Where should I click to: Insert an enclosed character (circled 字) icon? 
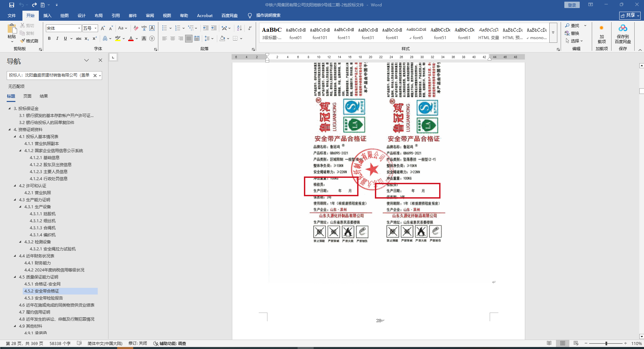click(x=152, y=39)
